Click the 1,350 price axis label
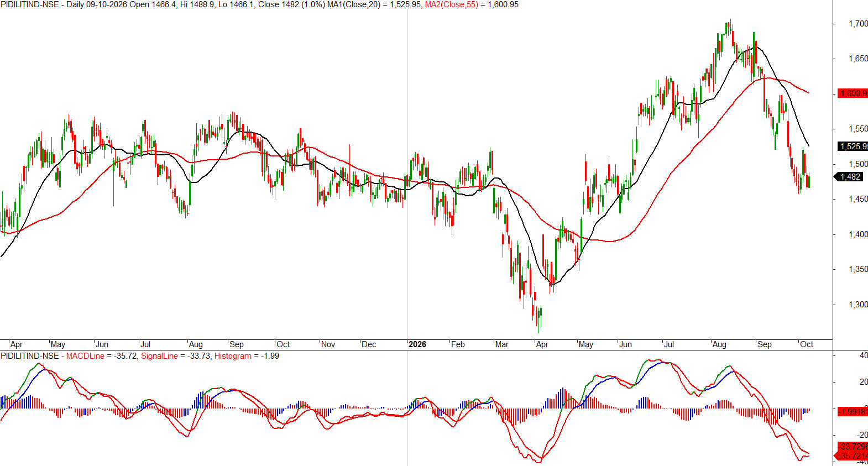Screen dimensions: 868x466 point(858,269)
